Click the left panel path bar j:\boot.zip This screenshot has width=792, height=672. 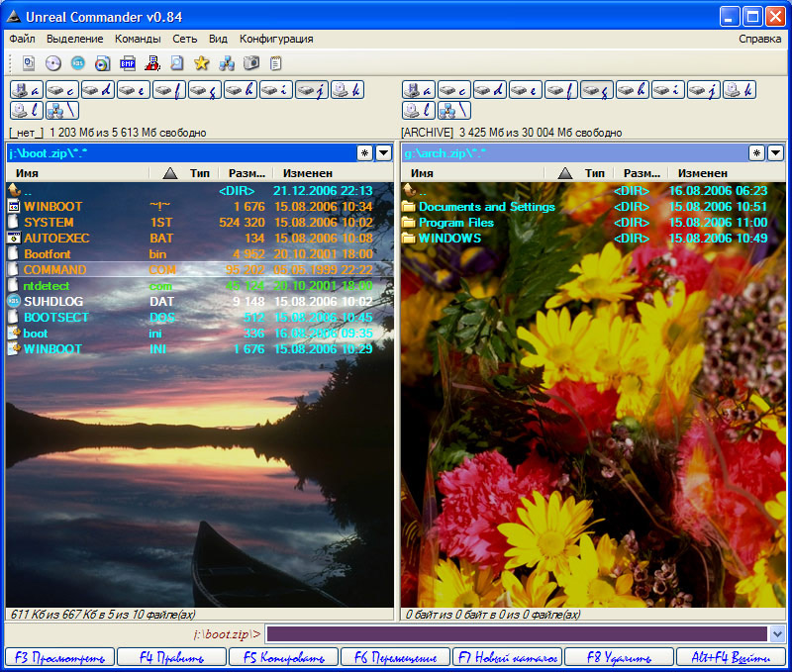[x=181, y=152]
